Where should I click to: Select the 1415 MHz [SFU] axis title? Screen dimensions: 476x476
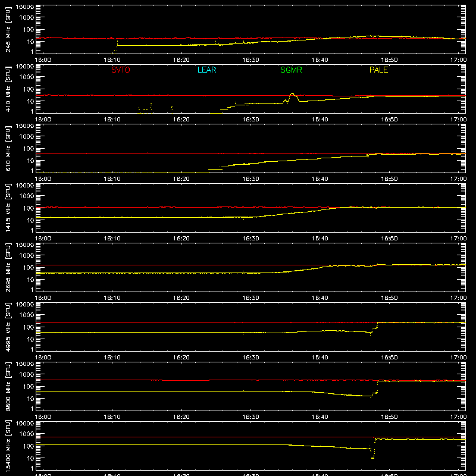8,208
